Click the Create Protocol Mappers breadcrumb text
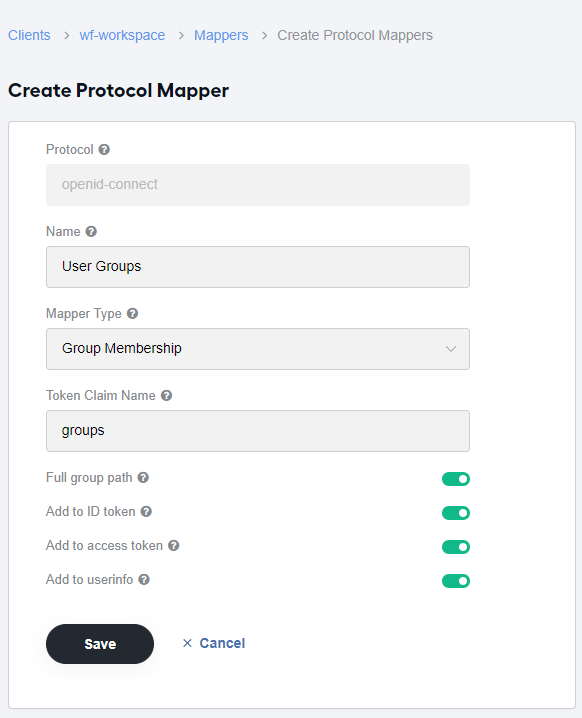Image resolution: width=582 pixels, height=718 pixels. click(x=355, y=35)
